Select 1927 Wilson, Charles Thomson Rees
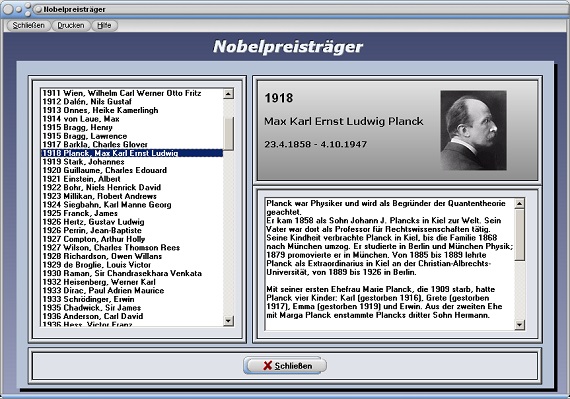 [x=132, y=248]
